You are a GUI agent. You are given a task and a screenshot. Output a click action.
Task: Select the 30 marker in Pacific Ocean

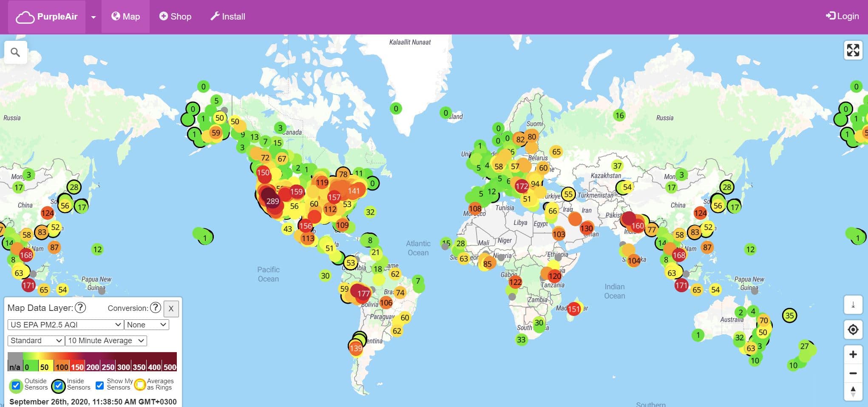(x=325, y=276)
